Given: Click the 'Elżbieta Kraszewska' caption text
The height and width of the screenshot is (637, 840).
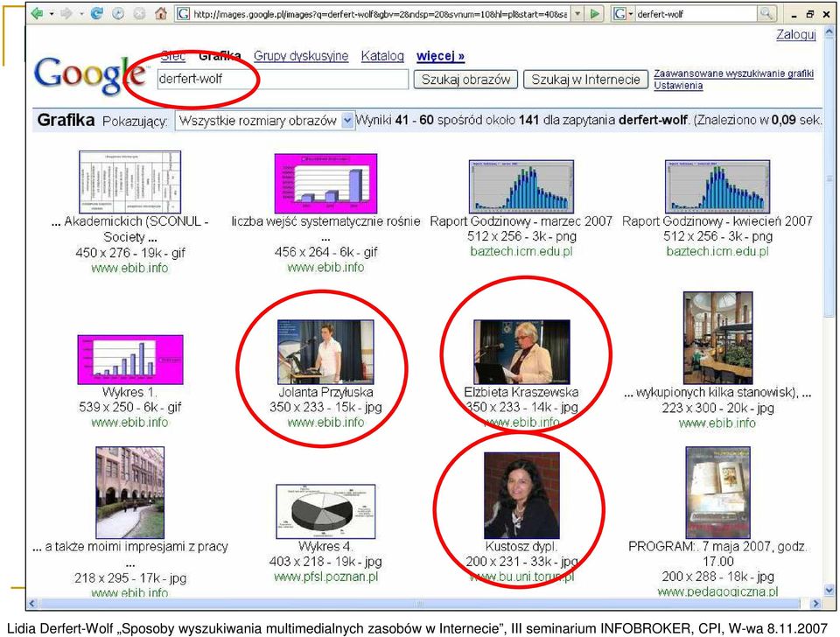Looking at the screenshot, I should [521, 392].
